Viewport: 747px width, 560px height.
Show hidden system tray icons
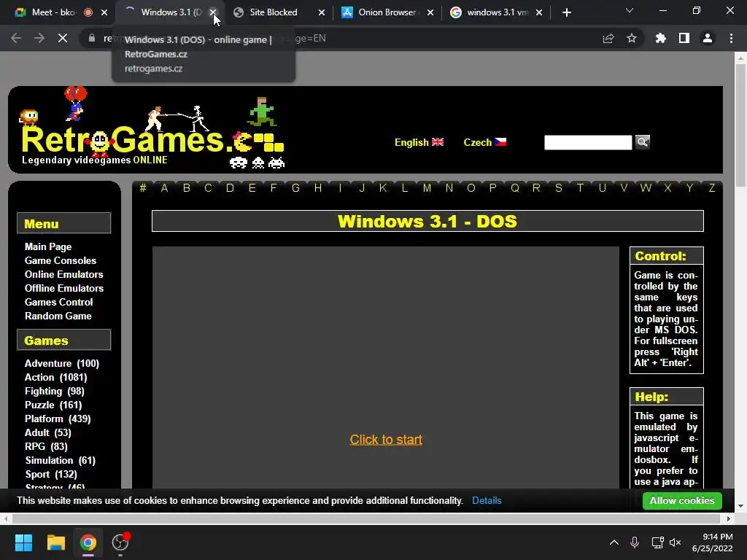614,542
